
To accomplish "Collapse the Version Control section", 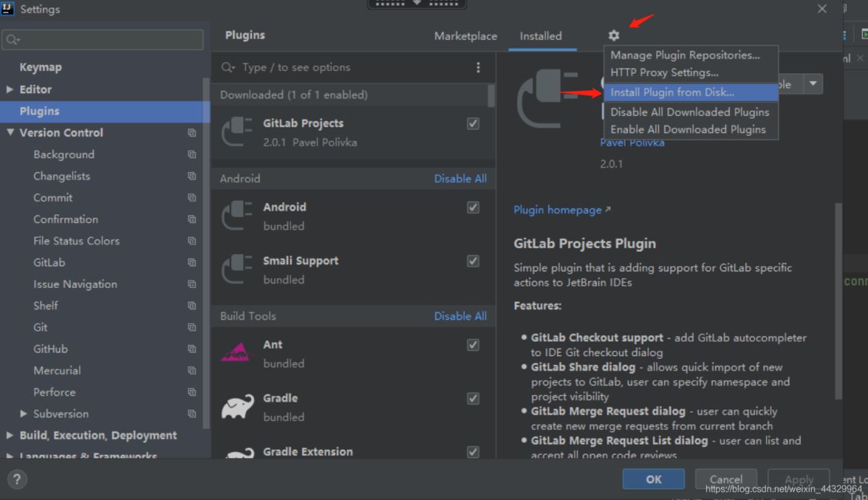I will click(10, 132).
